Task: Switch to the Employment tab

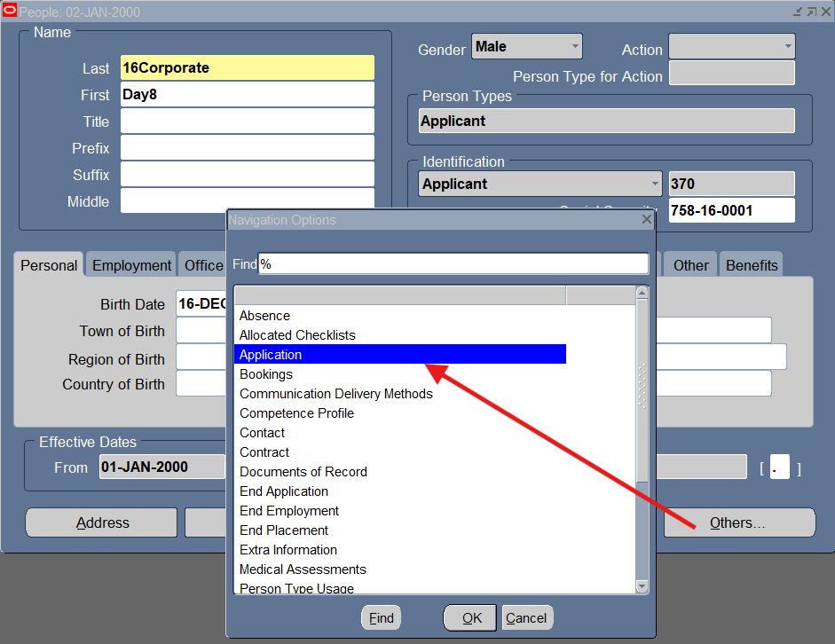Action: click(131, 265)
